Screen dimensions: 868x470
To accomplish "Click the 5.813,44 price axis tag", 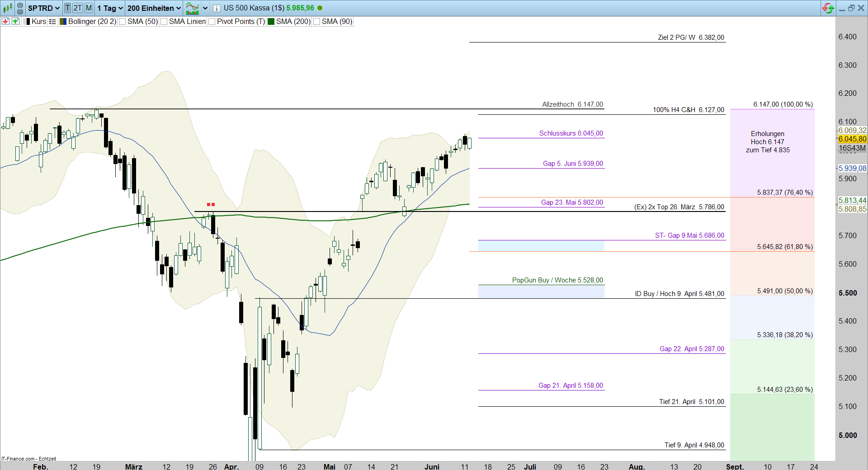I will [852, 200].
